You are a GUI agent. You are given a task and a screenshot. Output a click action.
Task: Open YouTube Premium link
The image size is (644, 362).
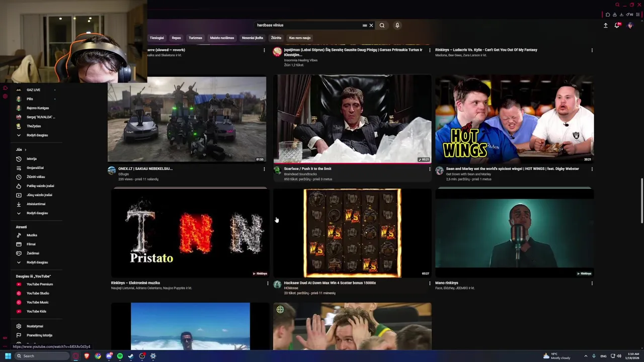[x=35, y=285]
